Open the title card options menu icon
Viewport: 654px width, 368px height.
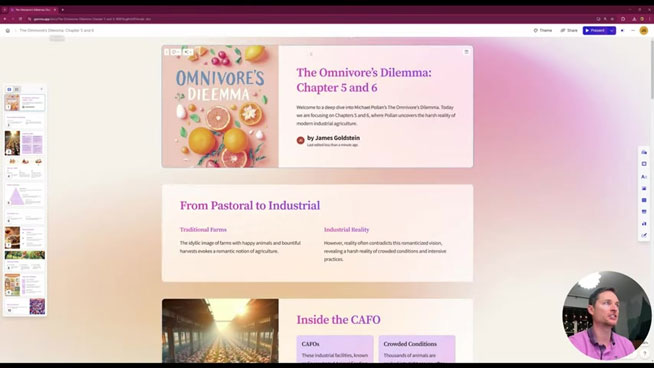(466, 52)
